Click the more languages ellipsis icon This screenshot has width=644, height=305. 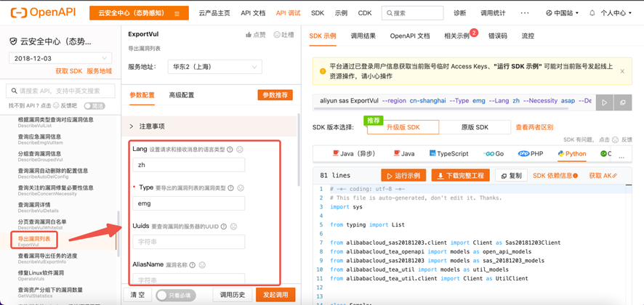click(x=621, y=158)
